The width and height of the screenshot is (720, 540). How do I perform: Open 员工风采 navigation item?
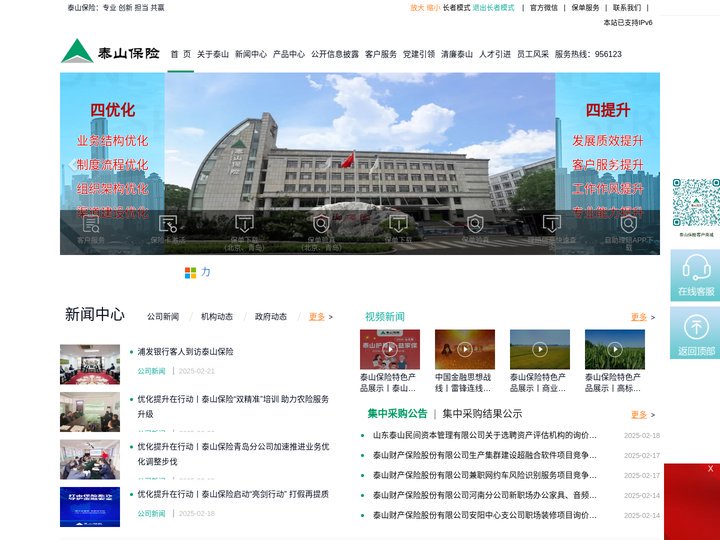tap(533, 54)
